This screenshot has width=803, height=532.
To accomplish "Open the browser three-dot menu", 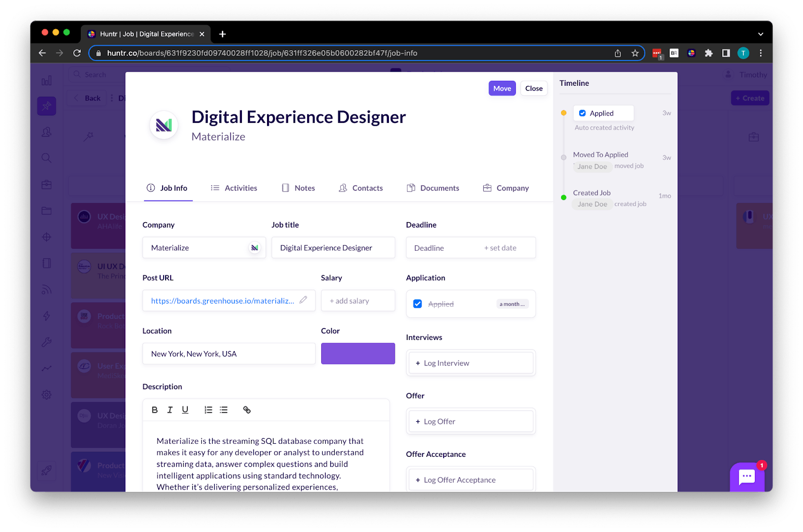I will tap(761, 53).
